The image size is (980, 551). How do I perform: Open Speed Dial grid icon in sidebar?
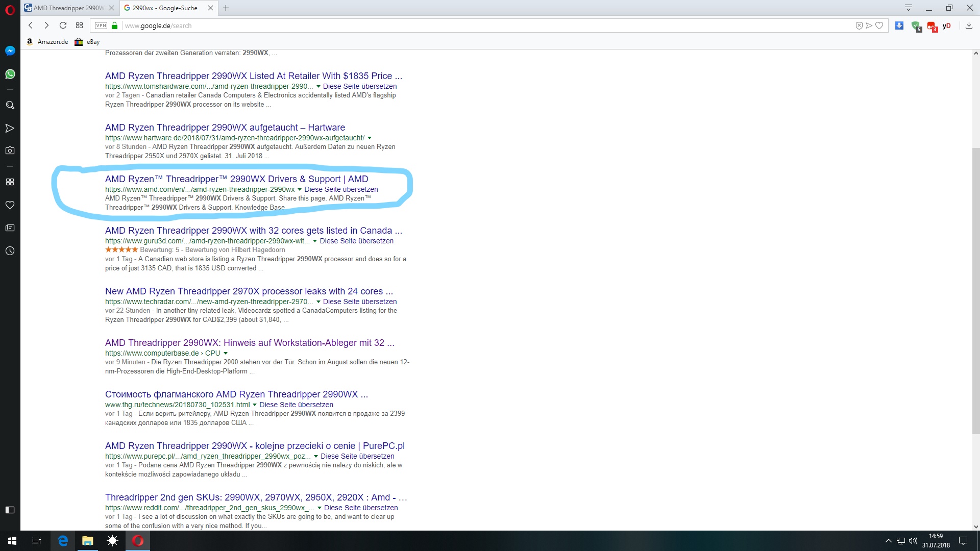10,182
